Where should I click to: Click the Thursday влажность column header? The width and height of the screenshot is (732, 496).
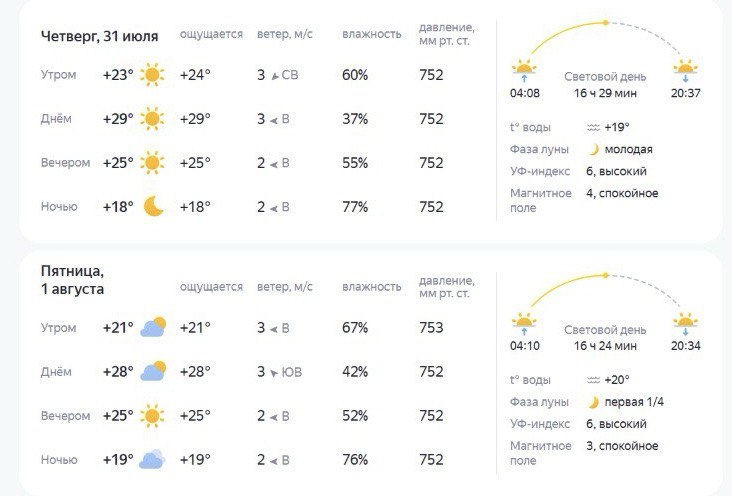pos(372,34)
